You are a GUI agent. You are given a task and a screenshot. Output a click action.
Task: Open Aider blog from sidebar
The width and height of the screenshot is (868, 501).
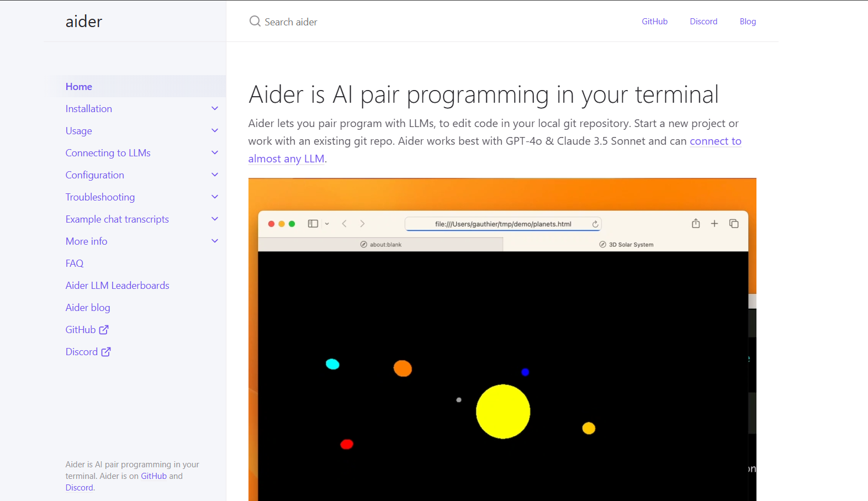(88, 308)
